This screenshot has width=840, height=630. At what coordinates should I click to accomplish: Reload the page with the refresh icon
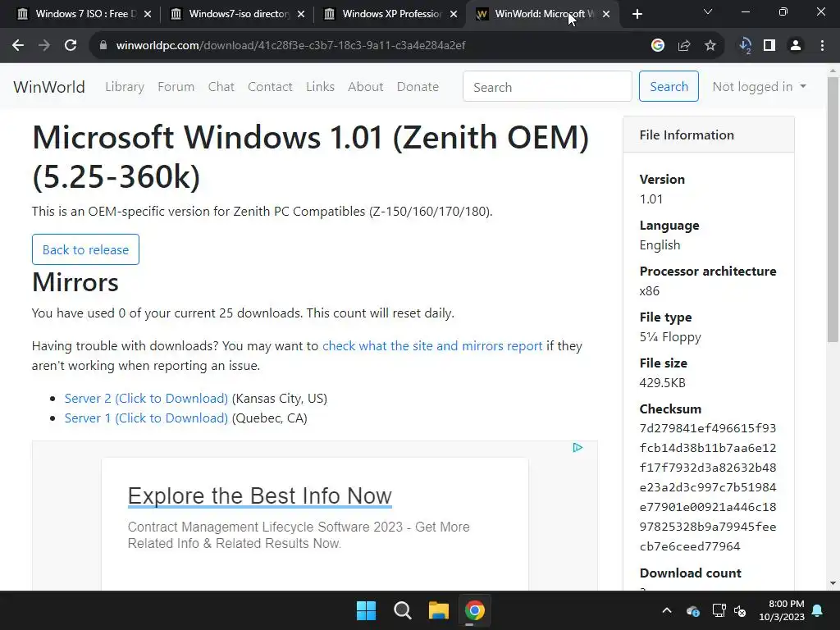tap(71, 46)
